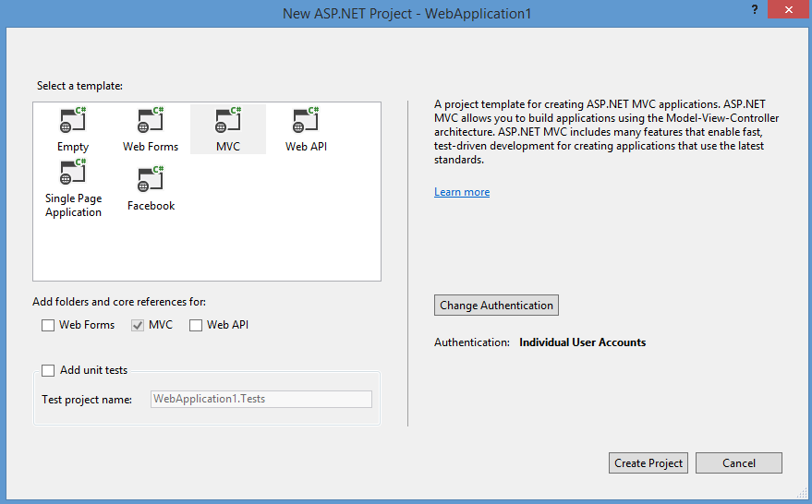812x504 pixels.
Task: Pick the MVC template icon
Action: click(228, 119)
